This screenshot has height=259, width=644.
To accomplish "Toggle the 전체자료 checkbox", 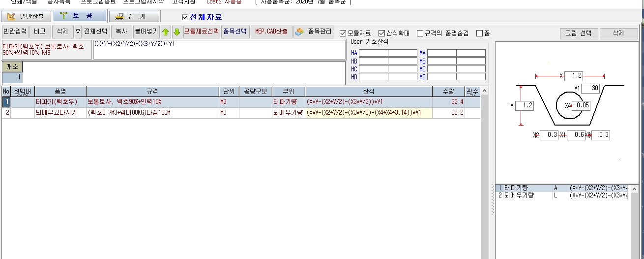I will (x=185, y=17).
